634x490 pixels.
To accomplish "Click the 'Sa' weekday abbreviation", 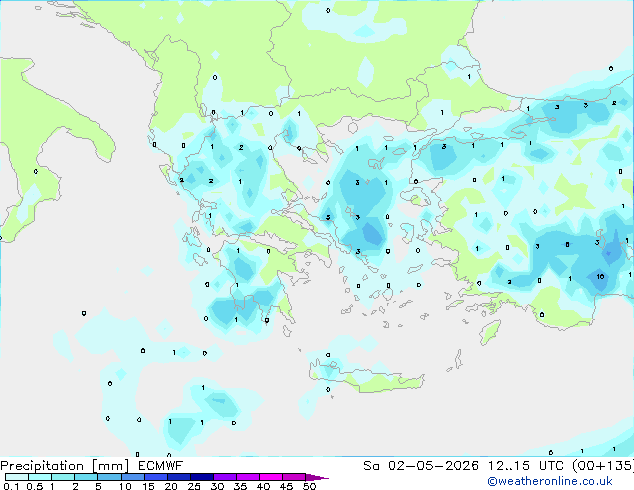I will 371,466.
